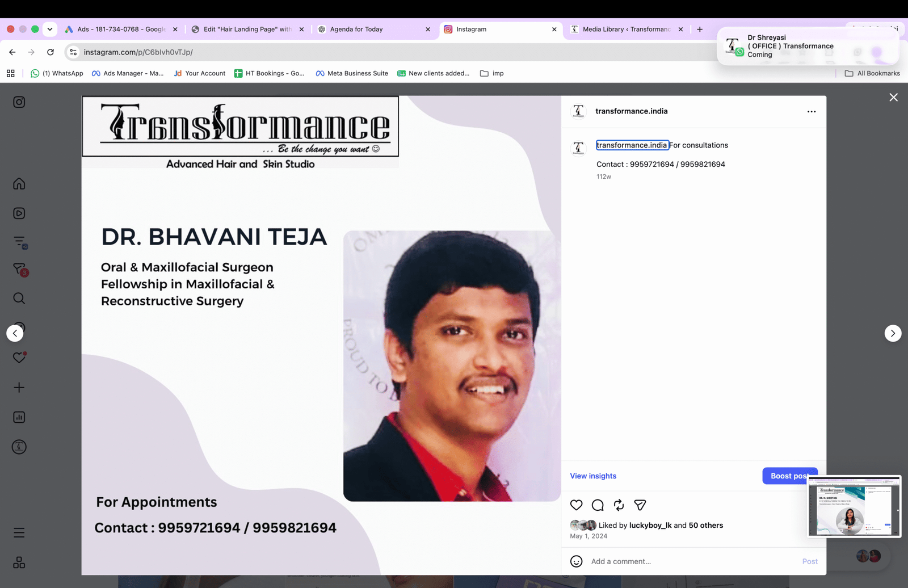908x588 pixels.
Task: Open the More hamburger menu in the sidebar
Action: coord(19,532)
